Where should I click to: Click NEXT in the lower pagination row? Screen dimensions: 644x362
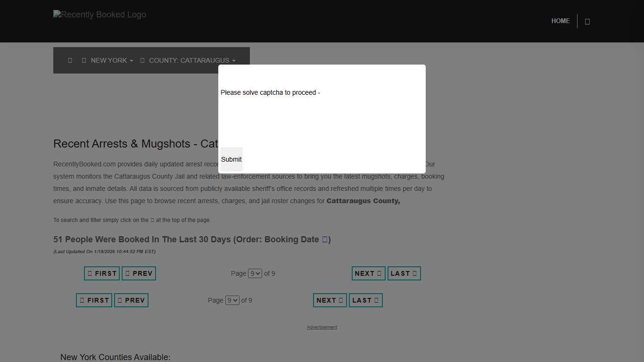point(330,300)
